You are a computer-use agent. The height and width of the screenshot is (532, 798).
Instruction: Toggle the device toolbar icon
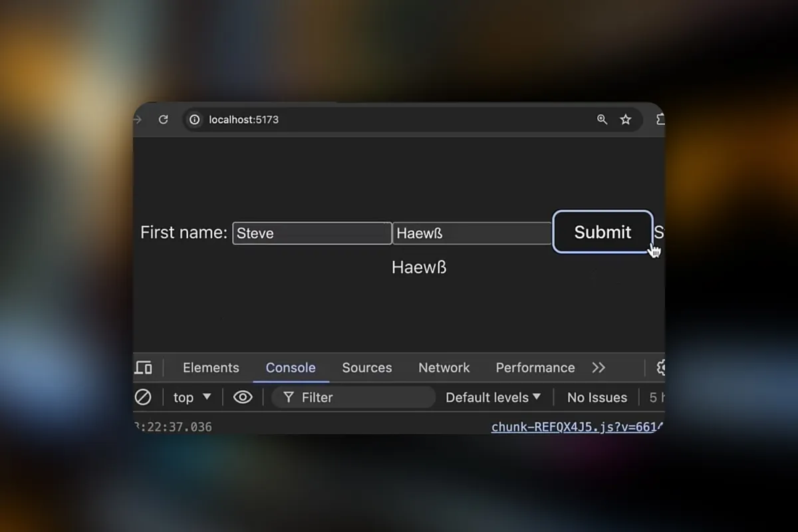click(x=143, y=367)
